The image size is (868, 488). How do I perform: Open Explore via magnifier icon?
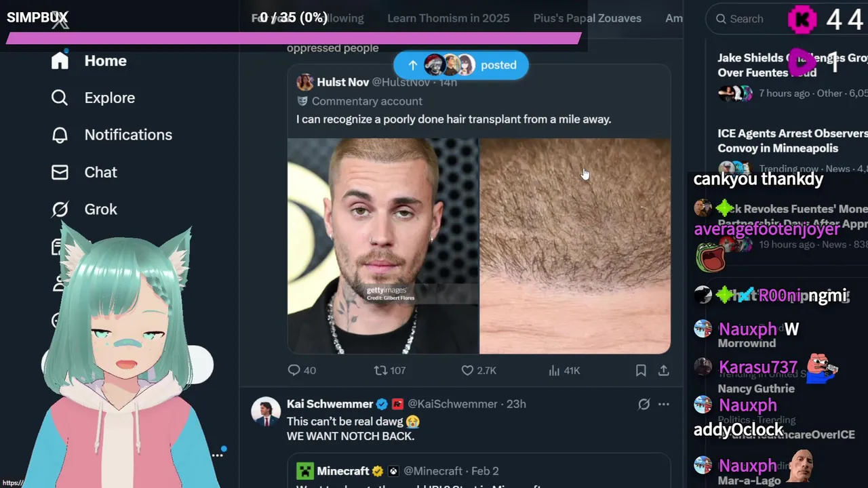pyautogui.click(x=60, y=98)
